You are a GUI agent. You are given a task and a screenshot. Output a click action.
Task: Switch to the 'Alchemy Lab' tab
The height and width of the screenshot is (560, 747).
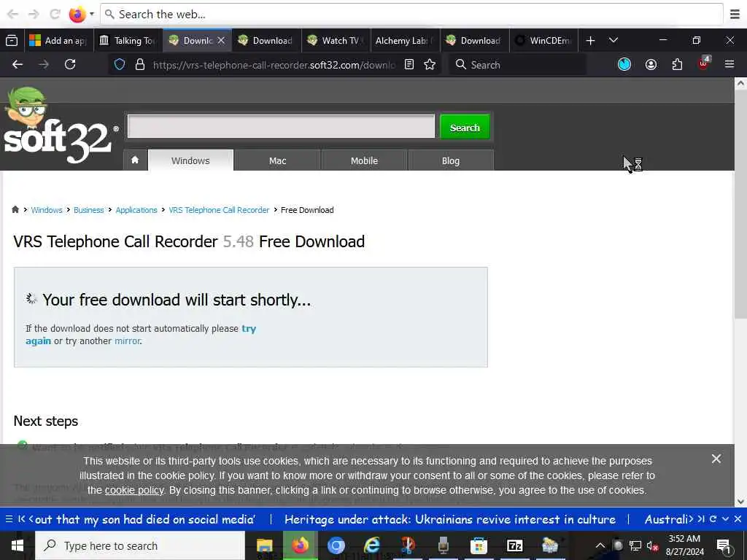click(x=404, y=41)
